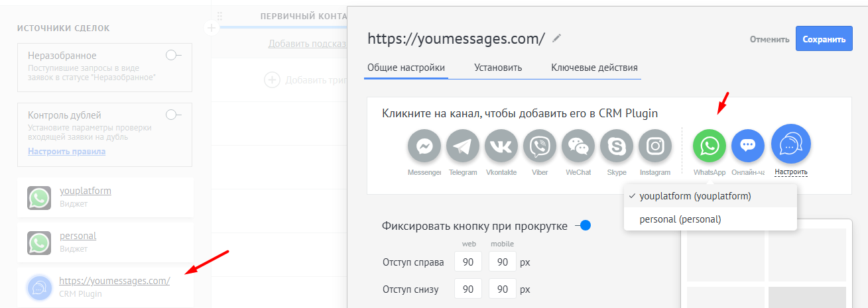Select youplatform (youplatform) from dropdown

coord(695,196)
